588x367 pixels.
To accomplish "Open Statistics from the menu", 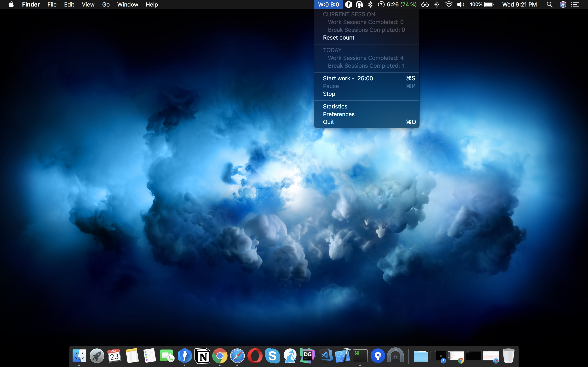I will click(335, 107).
